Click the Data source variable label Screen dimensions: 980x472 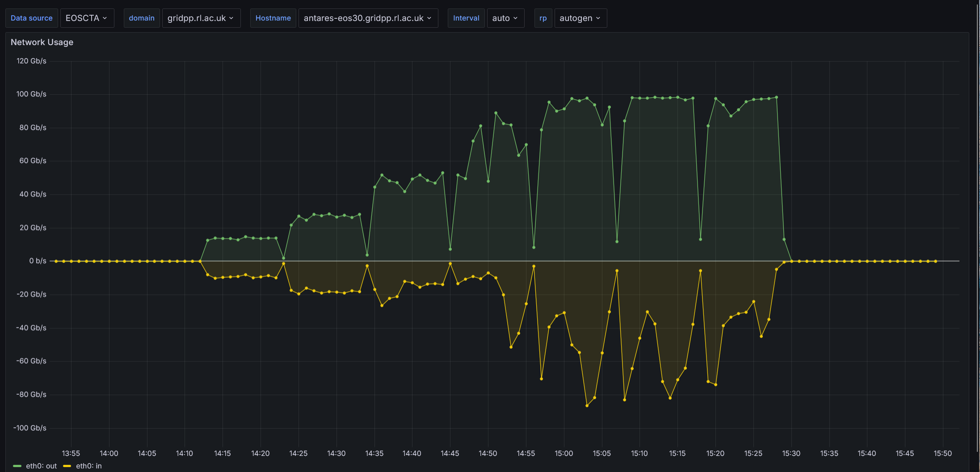pyautogui.click(x=32, y=18)
